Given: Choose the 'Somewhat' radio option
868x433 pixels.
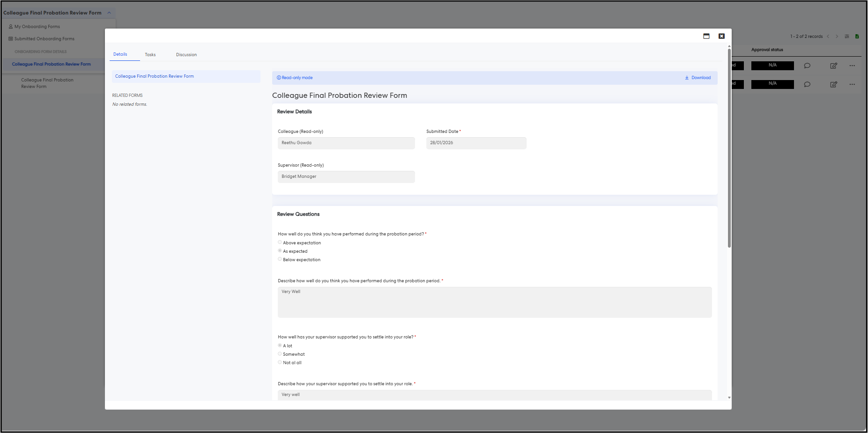Looking at the screenshot, I should 280,354.
